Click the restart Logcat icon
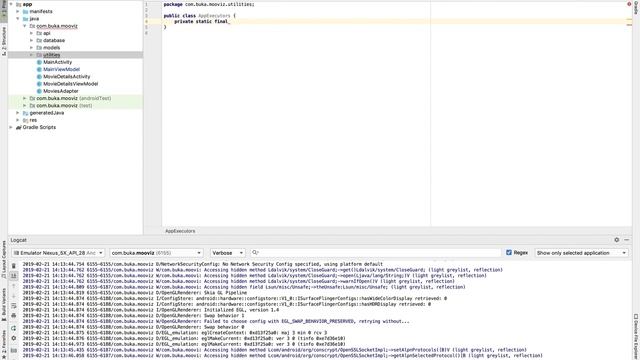This screenshot has width=640, height=360. tap(13, 328)
